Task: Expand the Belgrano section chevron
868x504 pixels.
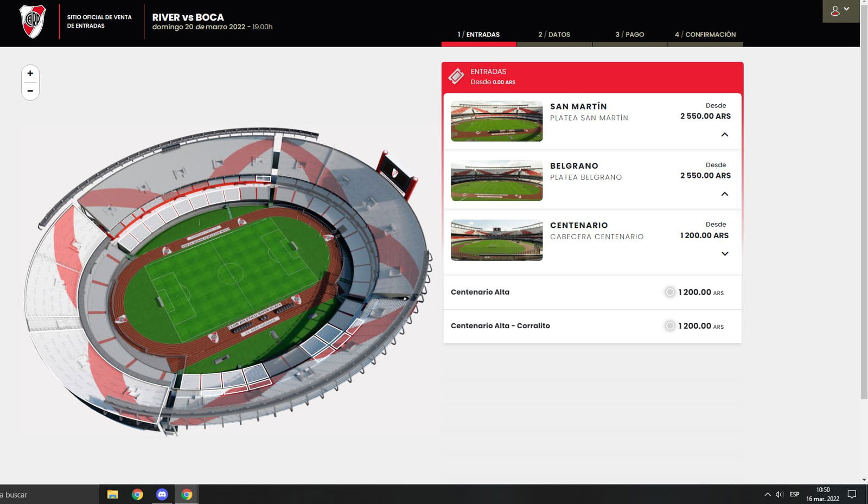Action: coord(724,194)
